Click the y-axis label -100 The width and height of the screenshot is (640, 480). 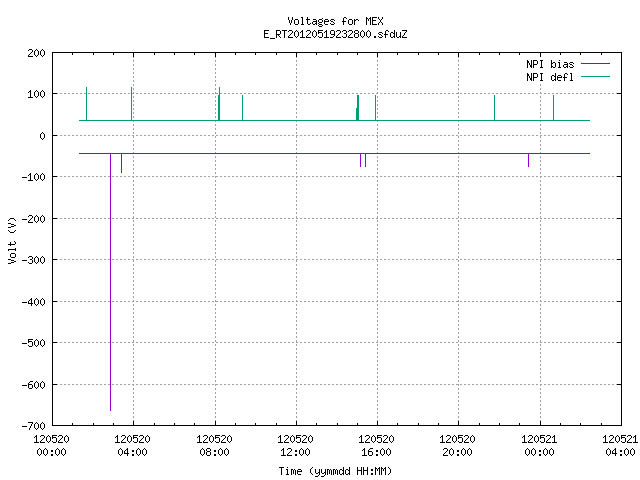(x=33, y=177)
